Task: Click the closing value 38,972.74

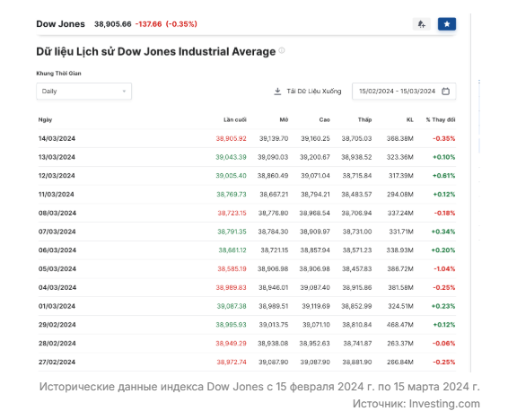Action: click(232, 362)
